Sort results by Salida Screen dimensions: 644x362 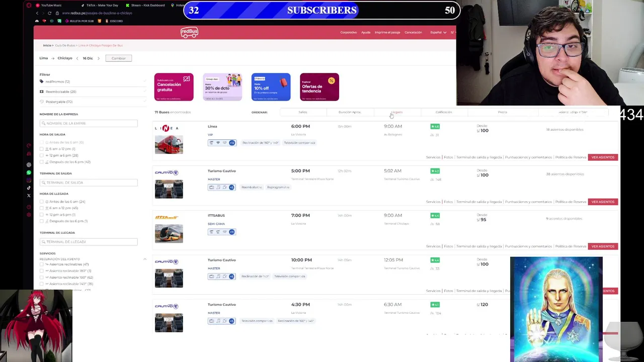click(x=303, y=112)
